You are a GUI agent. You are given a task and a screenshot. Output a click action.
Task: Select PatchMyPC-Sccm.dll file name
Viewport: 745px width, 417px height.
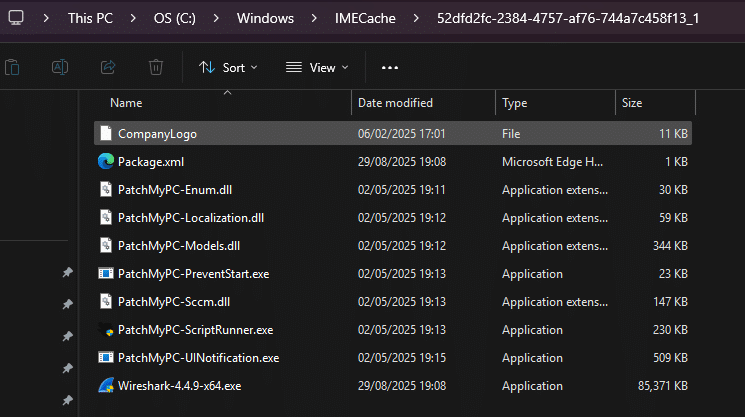point(174,302)
